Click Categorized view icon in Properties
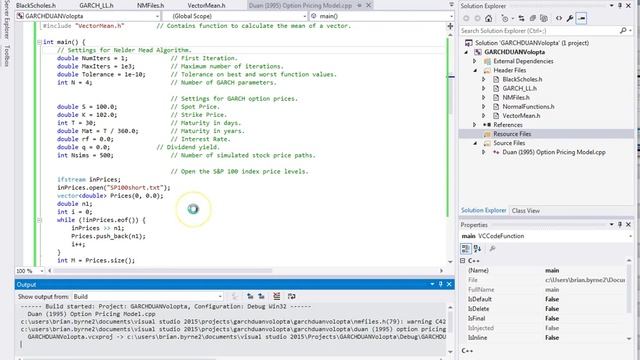Viewport: 640px width, 360px height. tap(465, 249)
